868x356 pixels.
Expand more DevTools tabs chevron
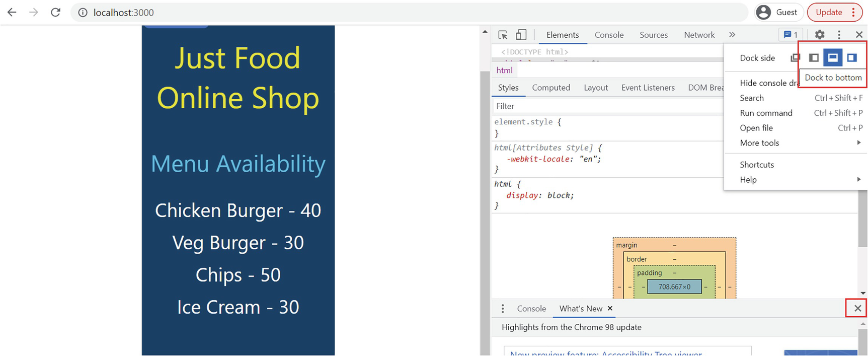point(732,35)
